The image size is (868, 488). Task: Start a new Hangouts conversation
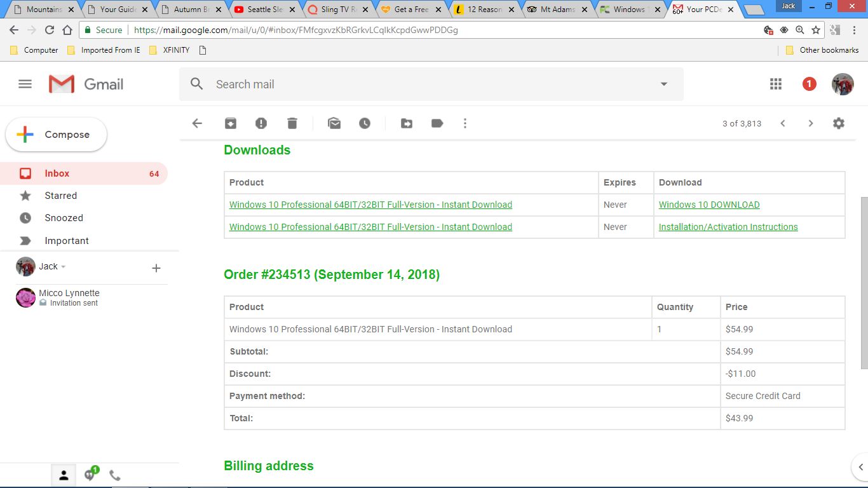tap(156, 269)
